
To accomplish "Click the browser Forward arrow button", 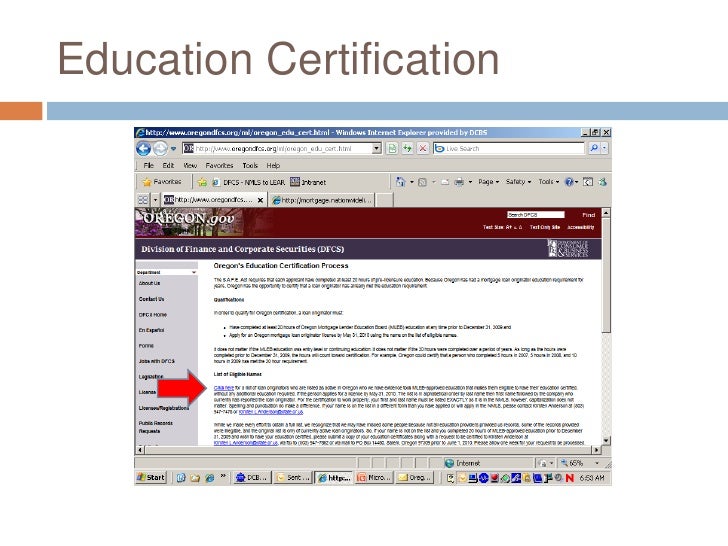I will pos(160,149).
